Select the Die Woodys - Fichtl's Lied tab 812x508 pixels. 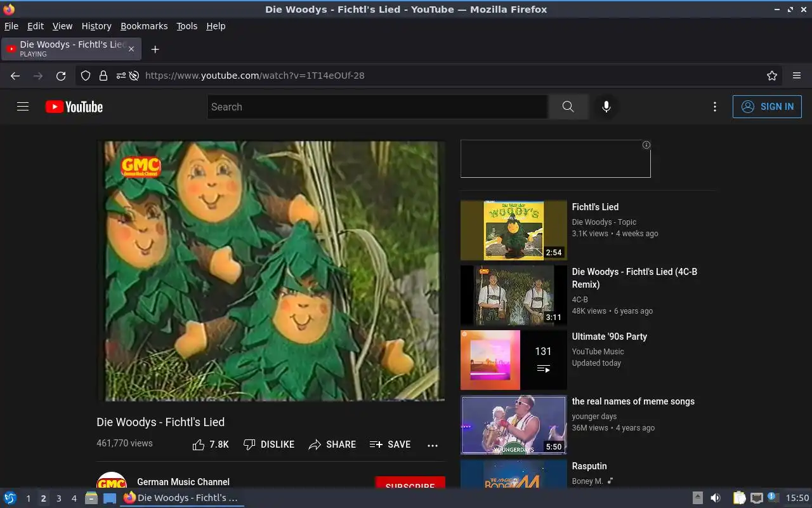pos(71,49)
